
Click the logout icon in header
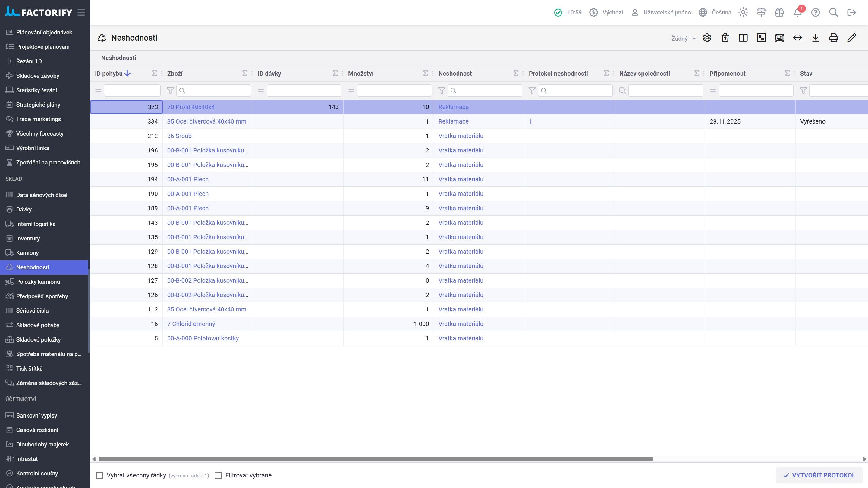pos(851,12)
